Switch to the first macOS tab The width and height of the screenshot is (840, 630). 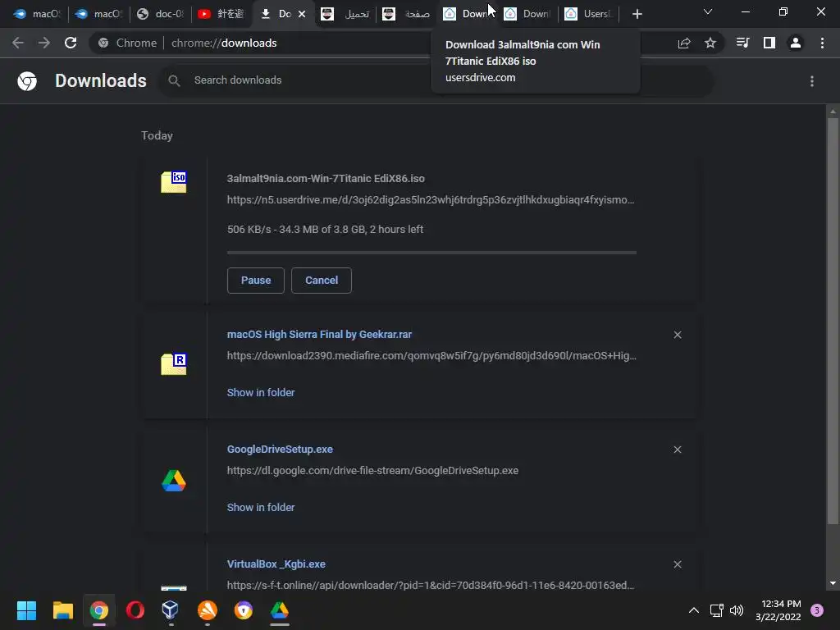37,14
